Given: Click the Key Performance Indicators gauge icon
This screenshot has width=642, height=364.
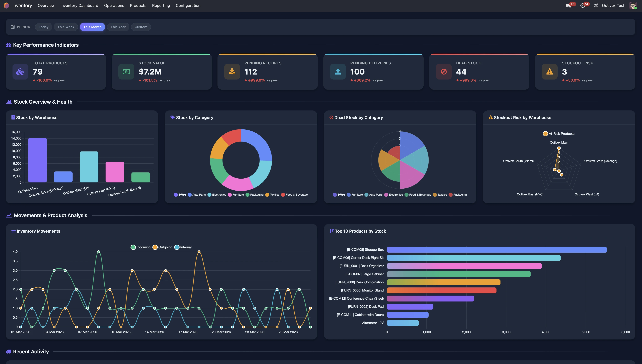Looking at the screenshot, I should pyautogui.click(x=8, y=45).
